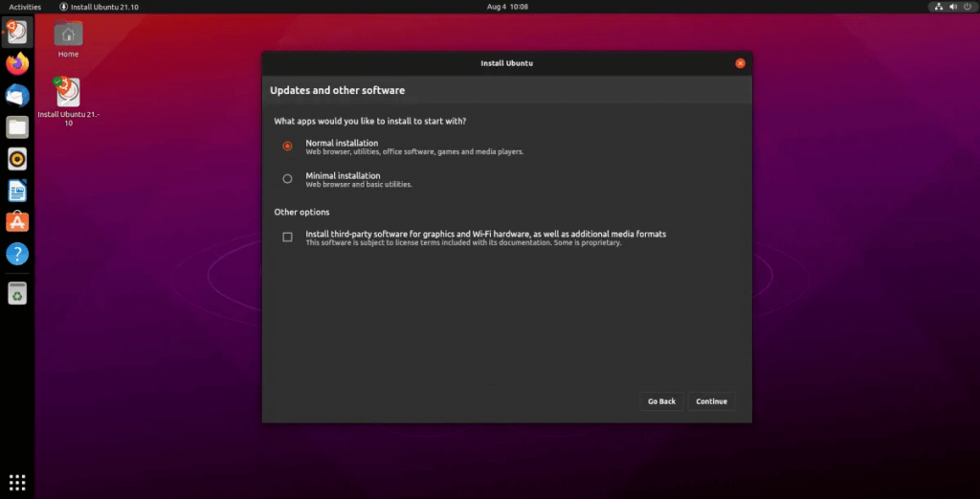
Task: Click the power icon in top bar
Action: tap(968, 7)
